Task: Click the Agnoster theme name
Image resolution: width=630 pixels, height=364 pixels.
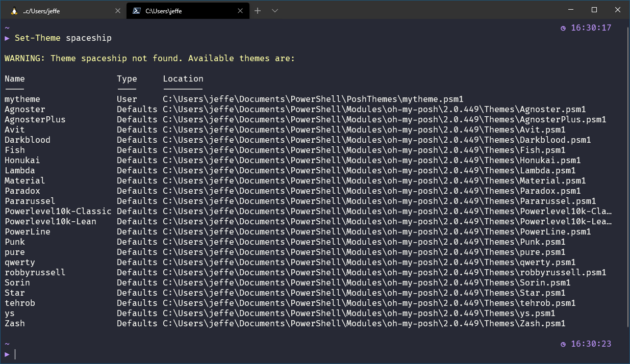Action: 25,110
